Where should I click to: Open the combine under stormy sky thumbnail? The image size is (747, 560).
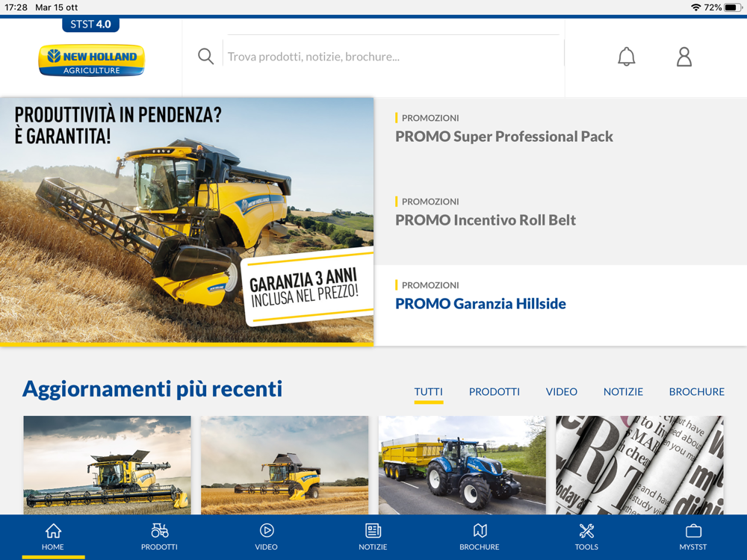click(107, 465)
